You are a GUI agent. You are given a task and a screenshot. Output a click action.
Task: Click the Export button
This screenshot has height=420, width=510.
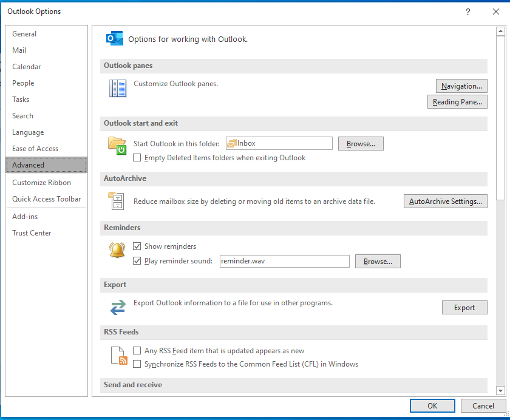[x=464, y=308]
